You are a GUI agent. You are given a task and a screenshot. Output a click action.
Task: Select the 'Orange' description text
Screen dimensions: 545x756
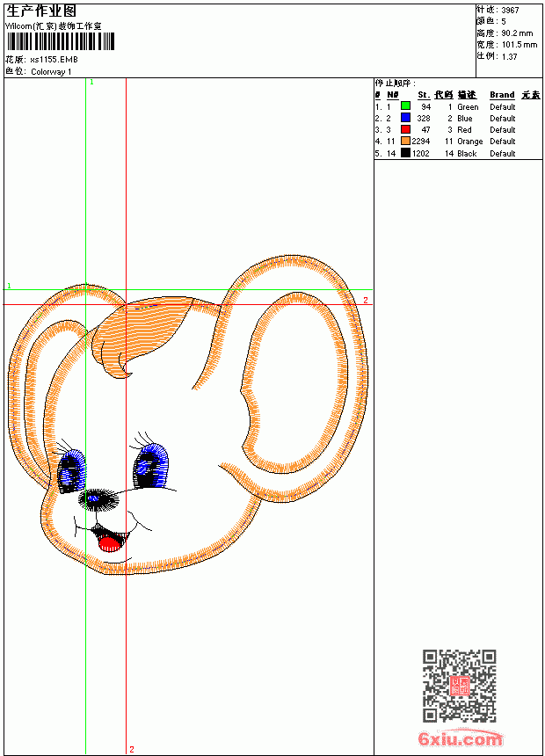click(469, 142)
